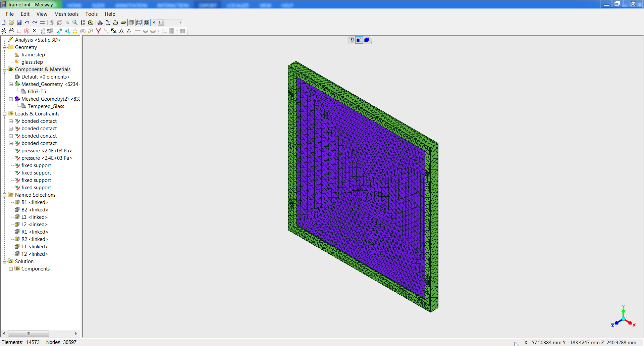Click the Open folder icon in toolbar
The height and width of the screenshot is (346, 644).
pyautogui.click(x=11, y=22)
